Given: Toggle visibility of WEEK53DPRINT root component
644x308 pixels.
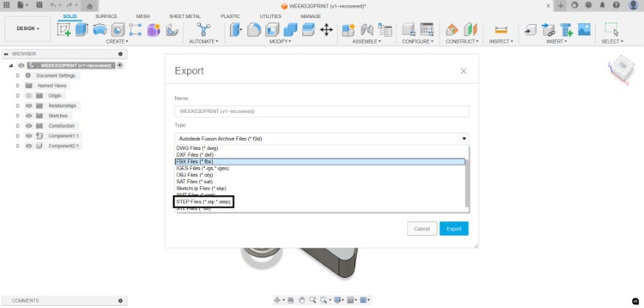Looking at the screenshot, I should pyautogui.click(x=21, y=66).
